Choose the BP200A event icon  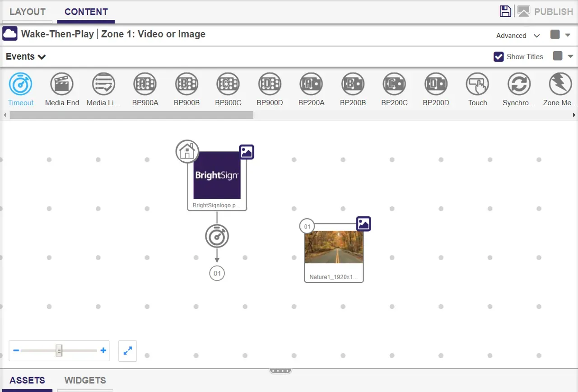[x=311, y=84]
